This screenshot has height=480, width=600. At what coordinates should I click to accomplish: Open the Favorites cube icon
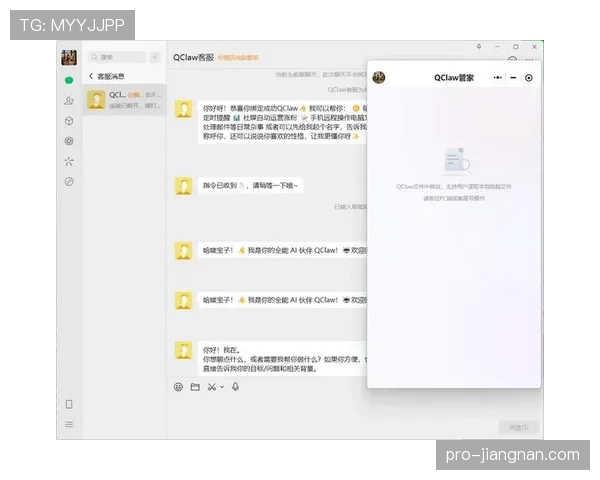(x=69, y=121)
